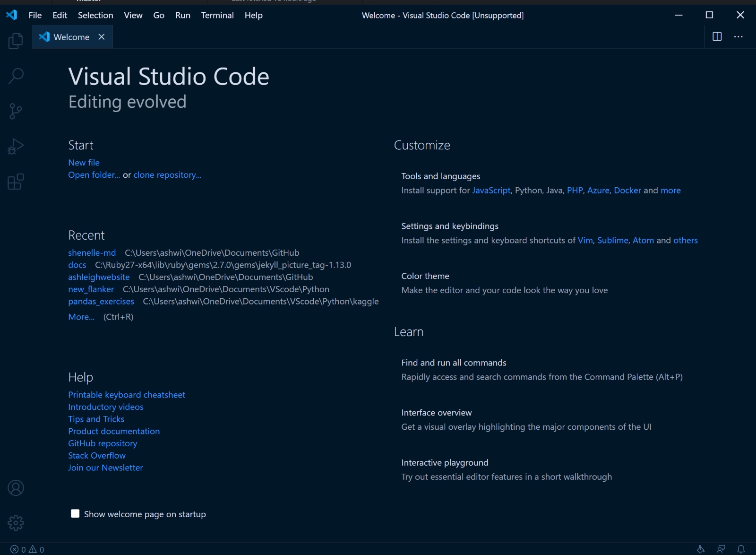Open the Selection menu

point(95,15)
